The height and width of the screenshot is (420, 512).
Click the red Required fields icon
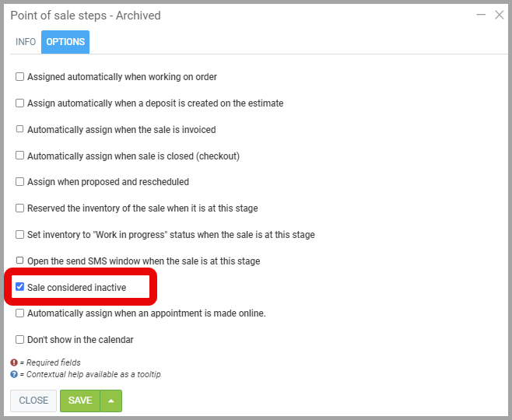pyautogui.click(x=14, y=362)
